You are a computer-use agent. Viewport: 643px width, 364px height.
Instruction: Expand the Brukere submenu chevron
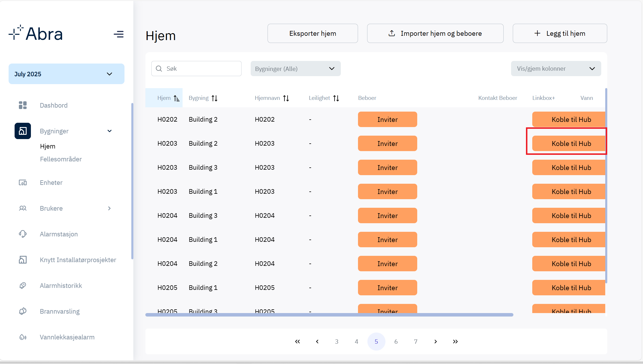(109, 208)
